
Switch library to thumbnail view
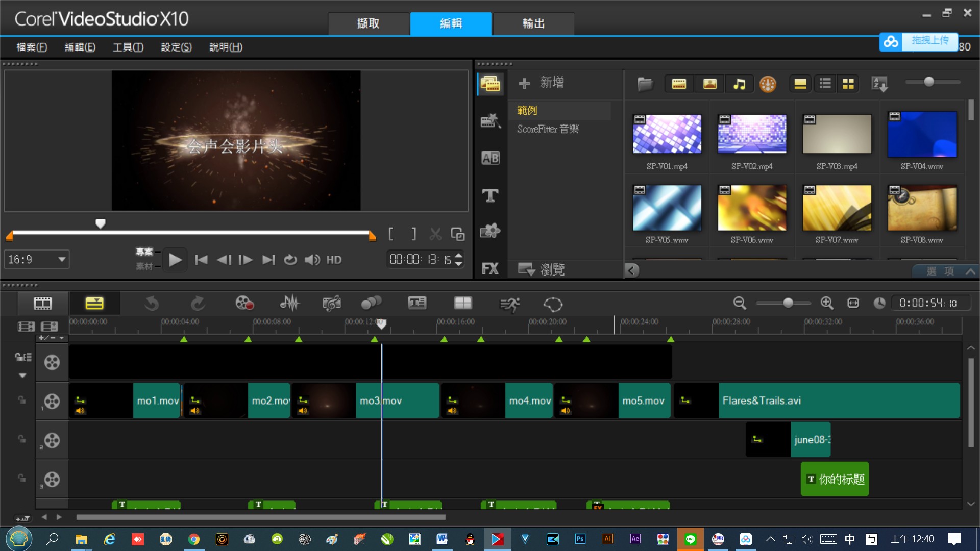click(x=848, y=84)
